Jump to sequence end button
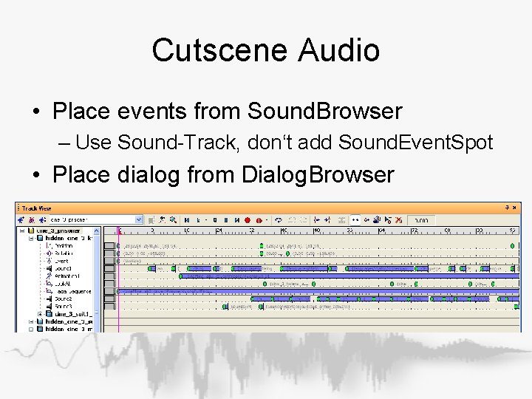The width and height of the screenshot is (532, 399). (x=237, y=220)
